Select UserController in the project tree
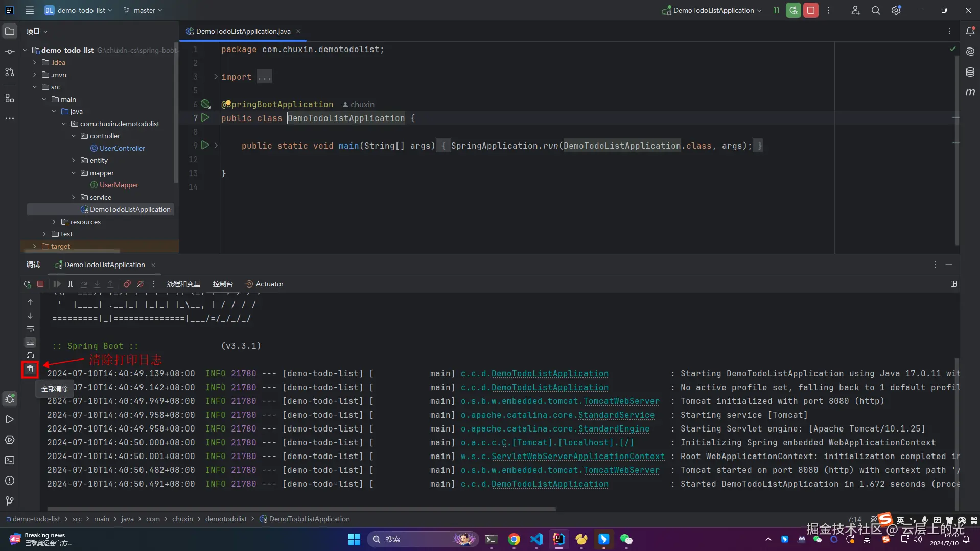Image resolution: width=980 pixels, height=551 pixels. 122,148
